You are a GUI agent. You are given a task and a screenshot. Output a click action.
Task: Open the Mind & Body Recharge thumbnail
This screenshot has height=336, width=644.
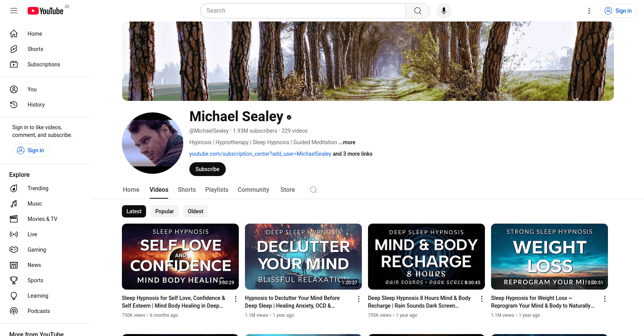coord(426,257)
